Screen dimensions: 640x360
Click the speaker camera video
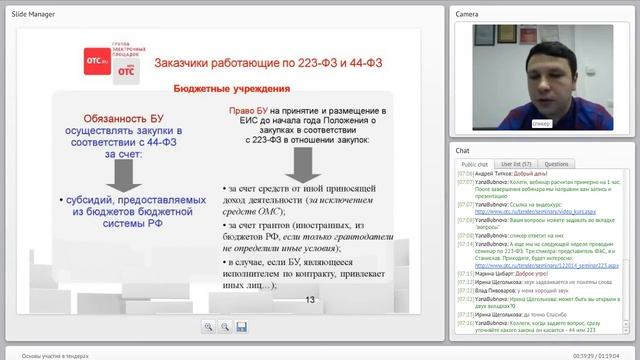542,78
